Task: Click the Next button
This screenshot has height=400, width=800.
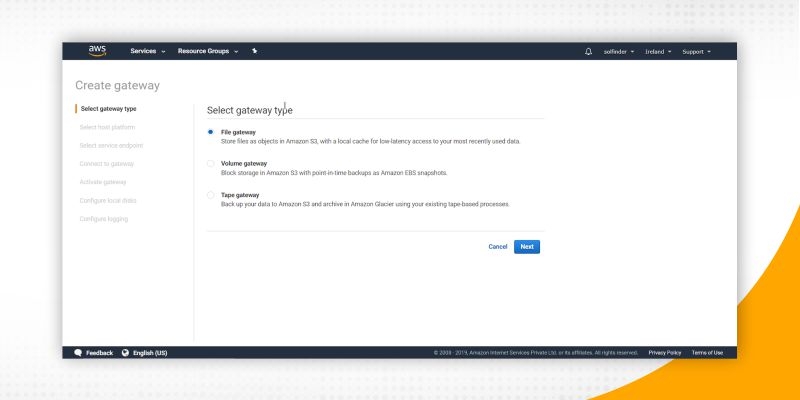Action: tap(527, 246)
